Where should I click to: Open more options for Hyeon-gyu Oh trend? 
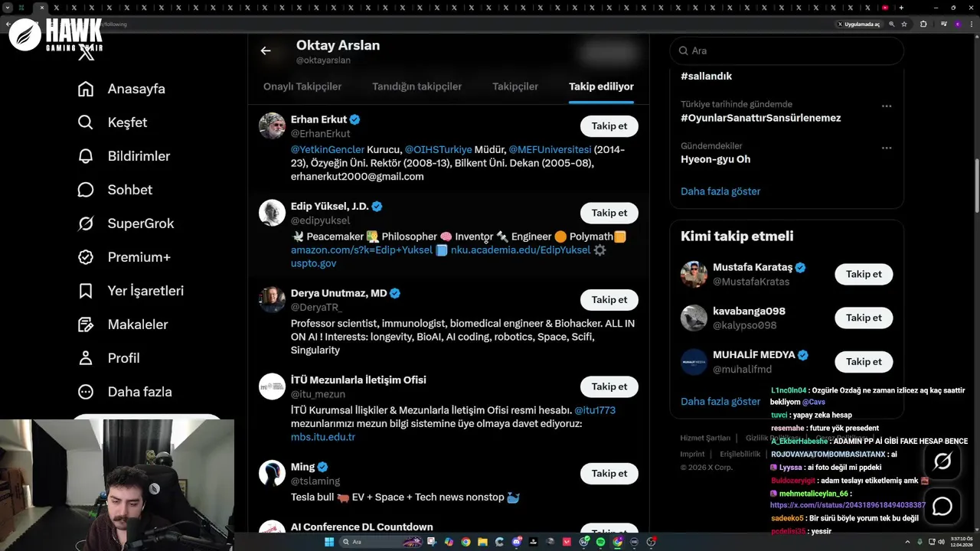pos(886,148)
